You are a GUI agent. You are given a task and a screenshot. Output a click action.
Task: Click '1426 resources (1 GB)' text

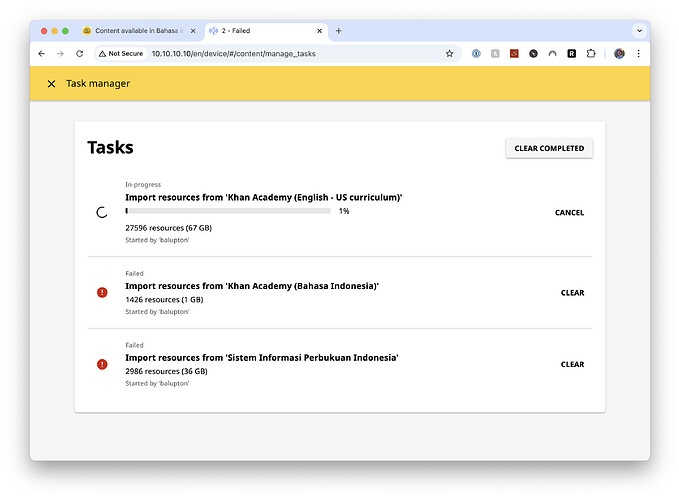[x=164, y=300]
